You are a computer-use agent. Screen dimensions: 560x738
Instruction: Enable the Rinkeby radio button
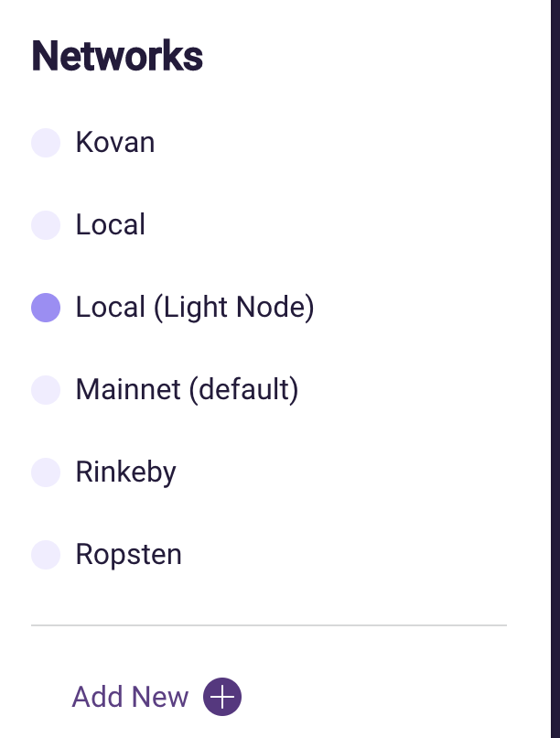pyautogui.click(x=46, y=472)
